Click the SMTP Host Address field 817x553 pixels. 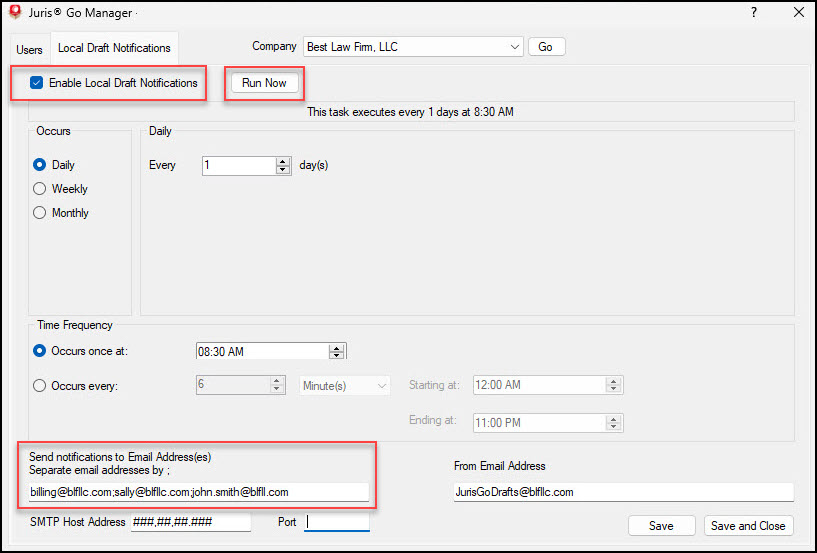point(191,522)
